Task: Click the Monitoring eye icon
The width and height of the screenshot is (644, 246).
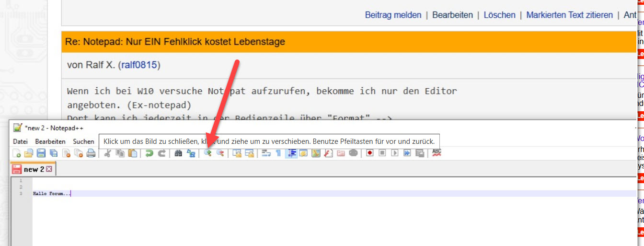Action: click(x=353, y=153)
